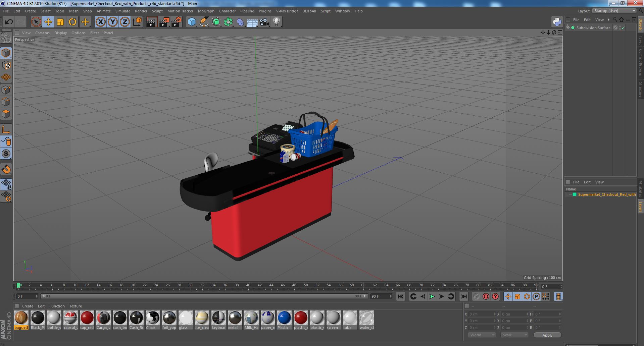Toggle position keyframe recording icon

pos(508,296)
